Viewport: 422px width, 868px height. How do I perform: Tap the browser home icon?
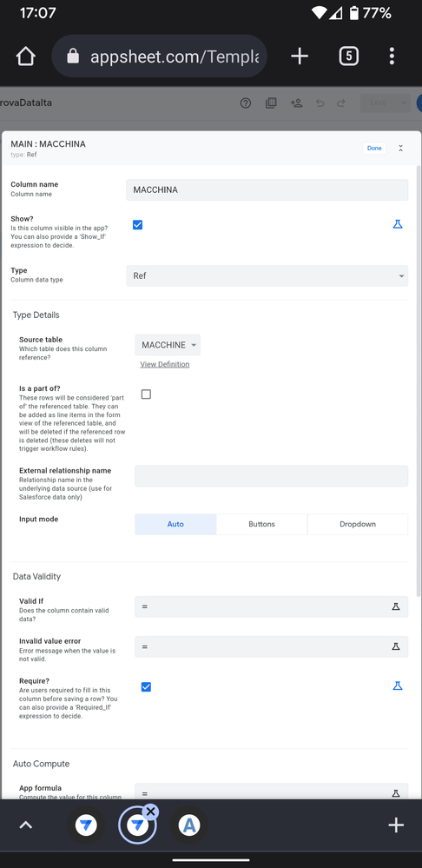(x=25, y=56)
